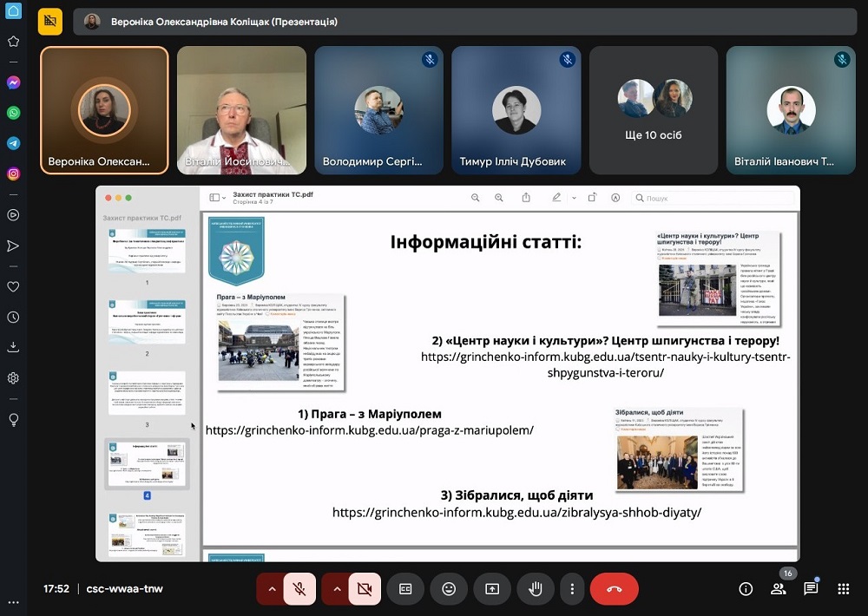Turn on the camera
Viewport: 868px width, 616px height.
[x=365, y=589]
